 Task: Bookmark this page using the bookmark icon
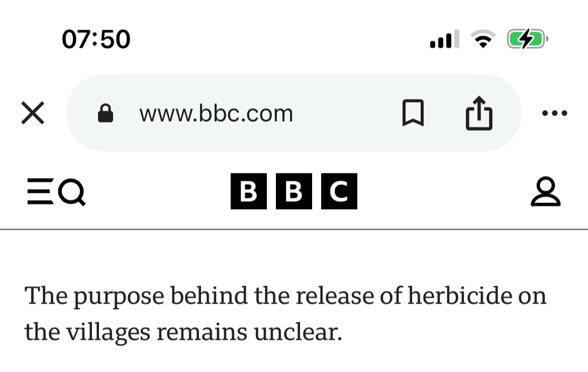(x=413, y=113)
